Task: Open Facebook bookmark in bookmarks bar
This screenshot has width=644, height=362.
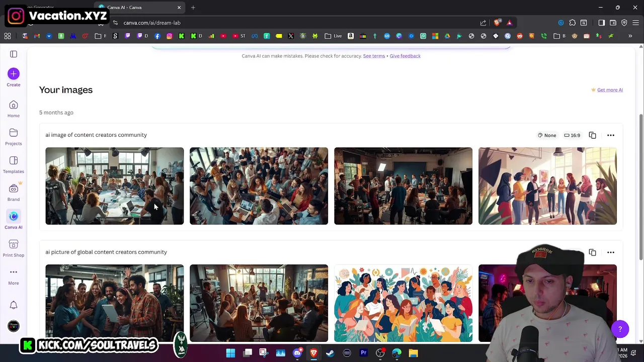Action: coord(157,36)
